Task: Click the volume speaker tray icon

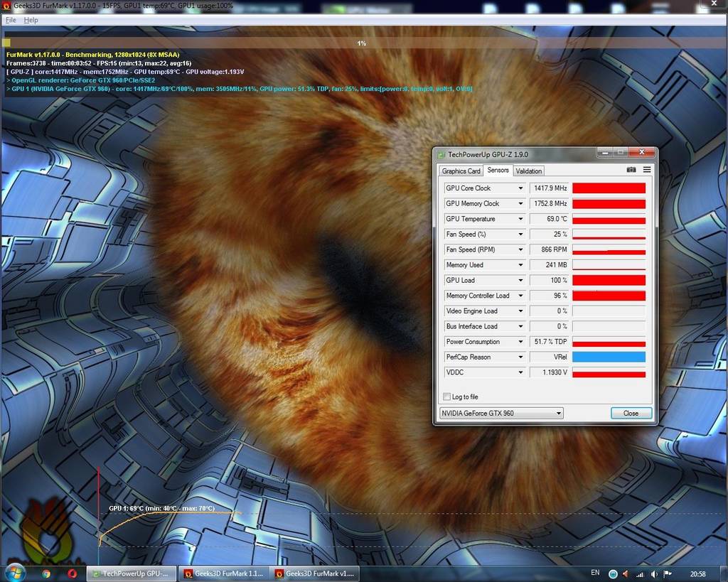Action: pos(654,574)
